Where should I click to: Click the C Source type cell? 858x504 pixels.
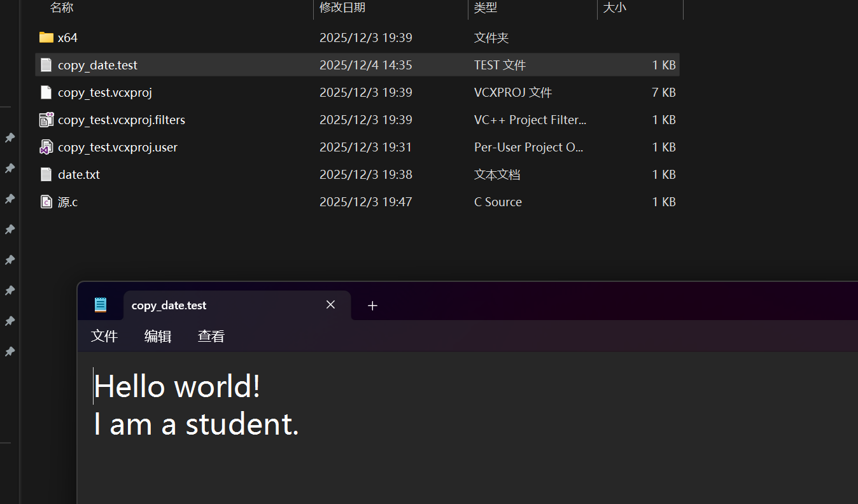tap(498, 202)
